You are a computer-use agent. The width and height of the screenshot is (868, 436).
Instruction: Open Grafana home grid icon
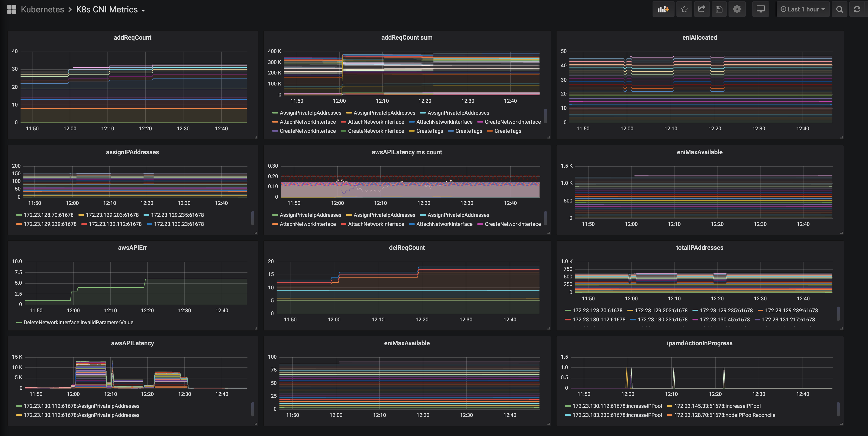[x=11, y=10]
